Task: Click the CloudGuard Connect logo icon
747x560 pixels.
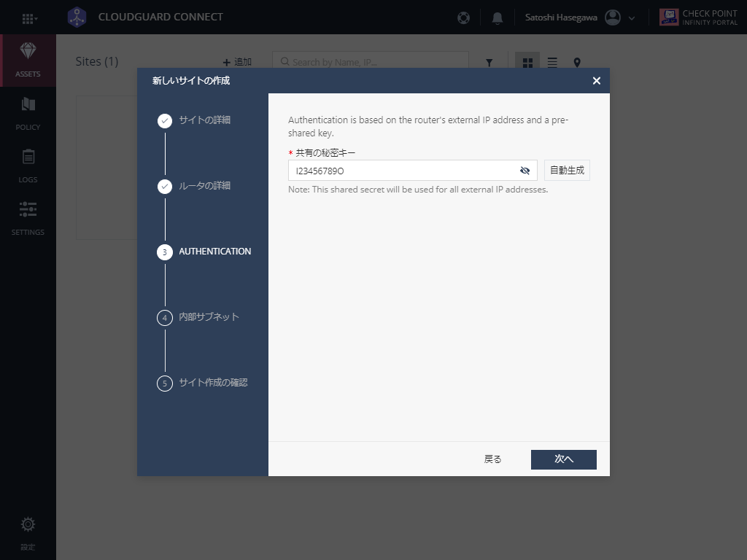Action: (77, 17)
